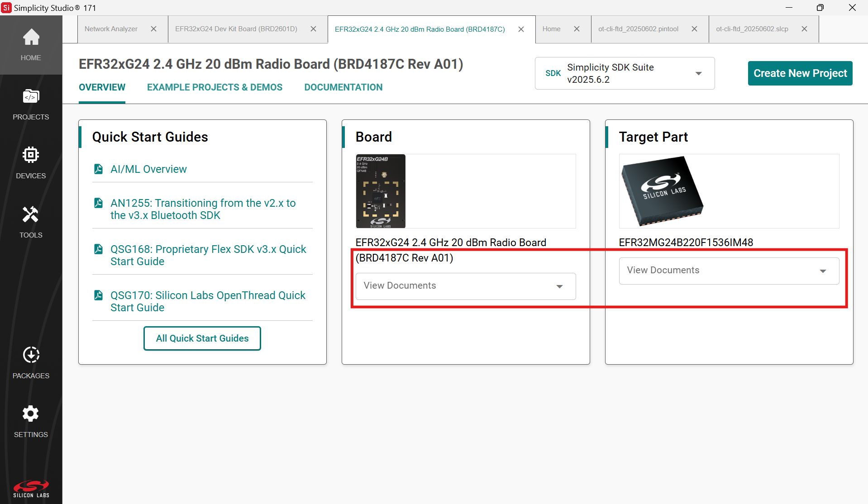Click the PDF icon beside QSG168 guide
The width and height of the screenshot is (868, 504).
[x=98, y=249]
